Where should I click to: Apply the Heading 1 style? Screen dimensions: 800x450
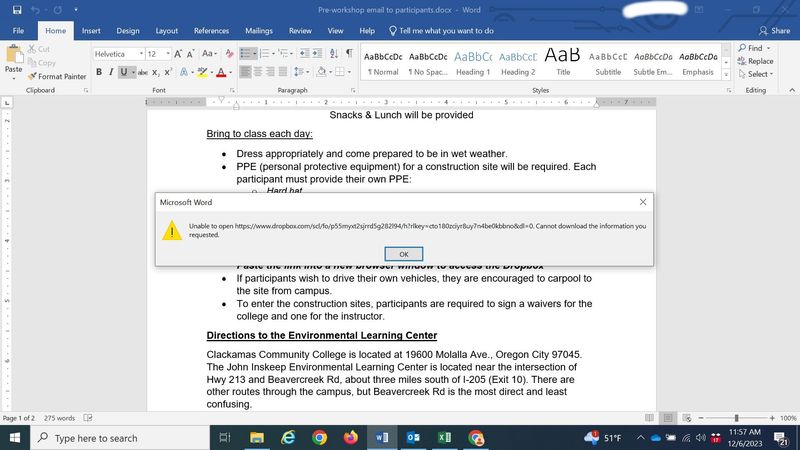pyautogui.click(x=472, y=62)
